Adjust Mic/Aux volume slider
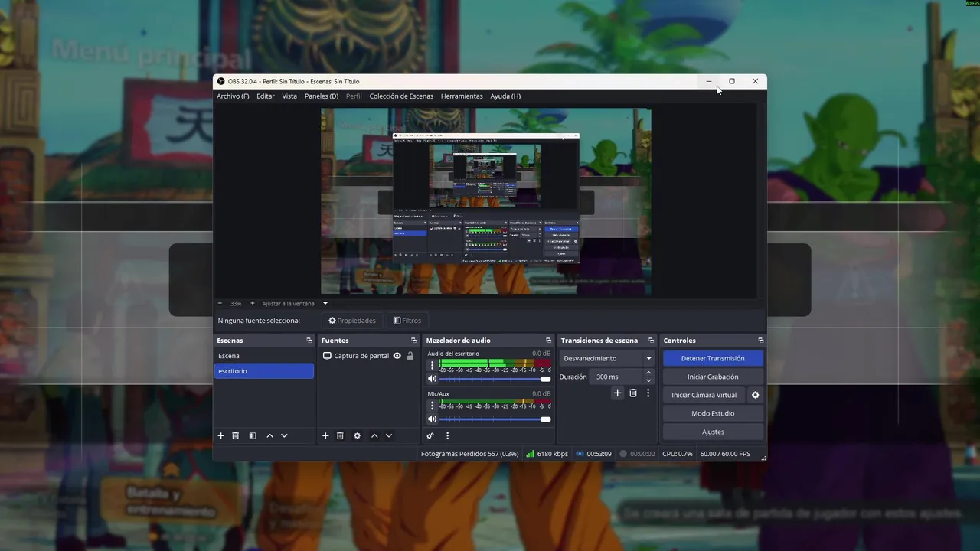The image size is (980, 551). click(495, 419)
